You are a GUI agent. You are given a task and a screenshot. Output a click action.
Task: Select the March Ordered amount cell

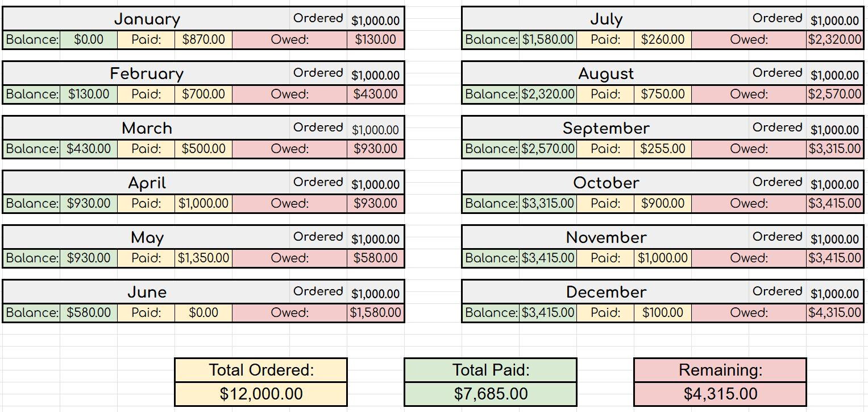pos(376,129)
